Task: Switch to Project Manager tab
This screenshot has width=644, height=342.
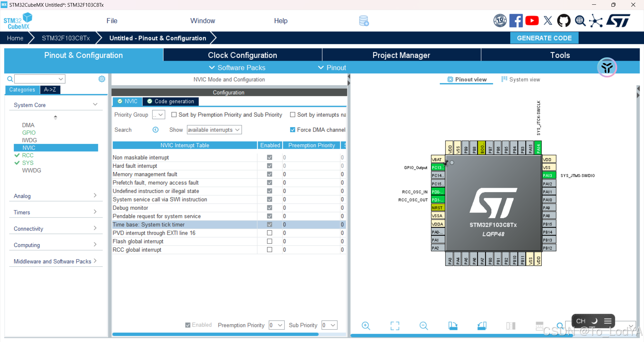Action: coord(401,55)
